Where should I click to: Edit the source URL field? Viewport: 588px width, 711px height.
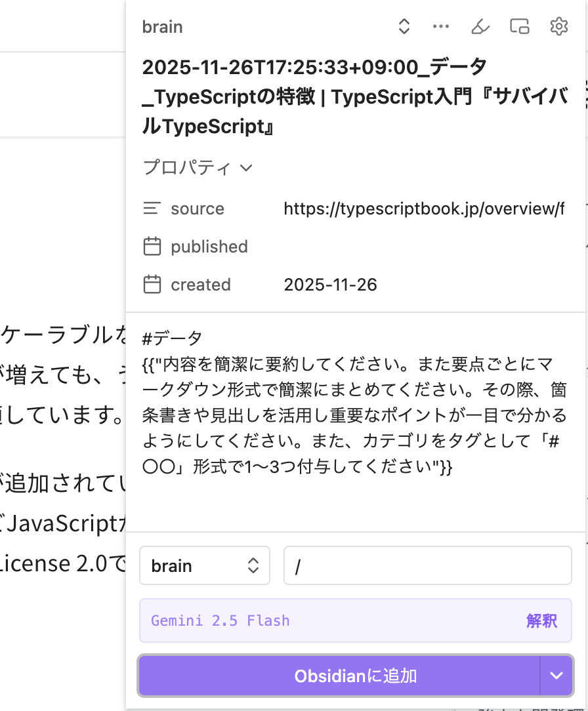tap(423, 209)
